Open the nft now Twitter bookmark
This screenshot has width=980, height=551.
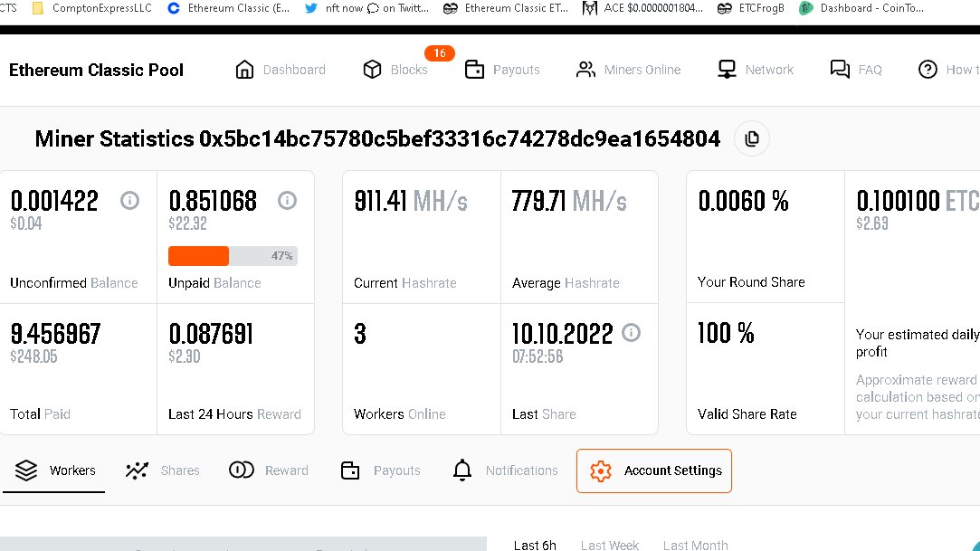point(366,8)
